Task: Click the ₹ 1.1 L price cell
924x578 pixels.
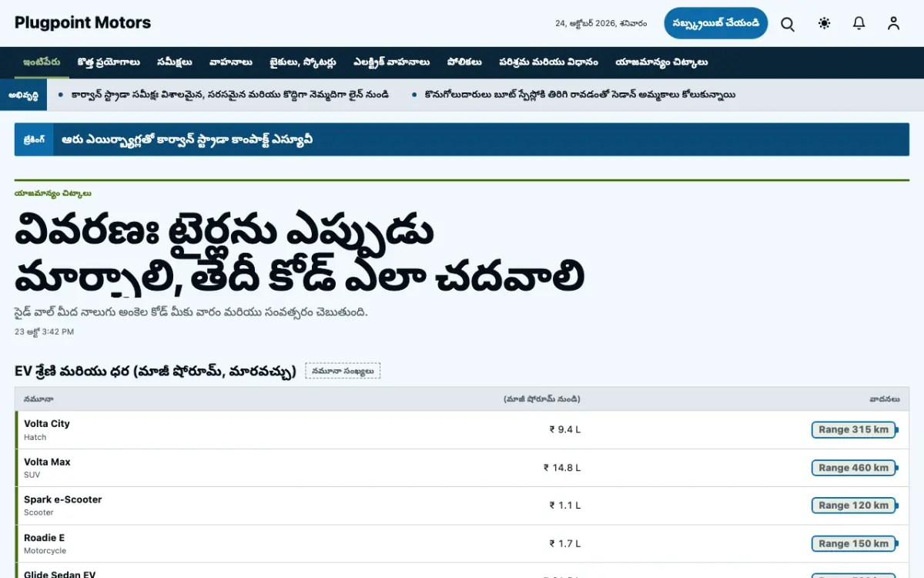Action: click(564, 506)
